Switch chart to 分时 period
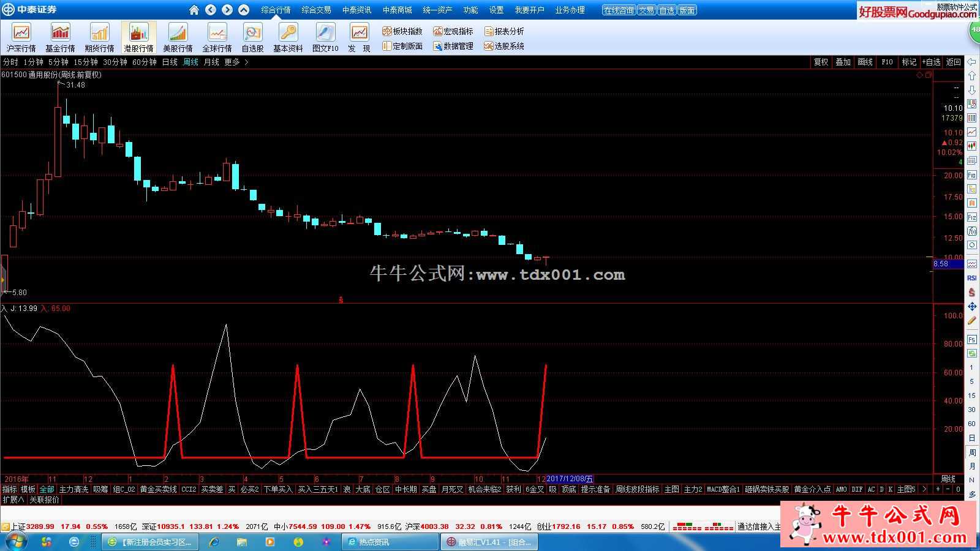 point(10,62)
